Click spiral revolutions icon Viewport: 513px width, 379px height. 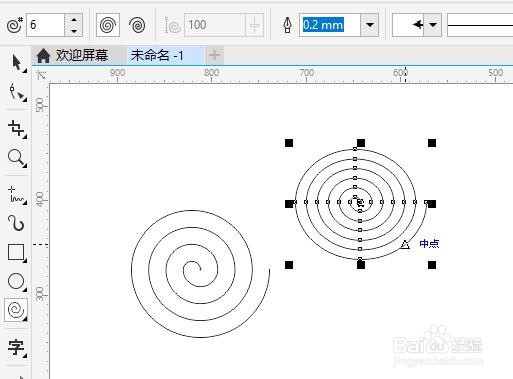point(15,25)
